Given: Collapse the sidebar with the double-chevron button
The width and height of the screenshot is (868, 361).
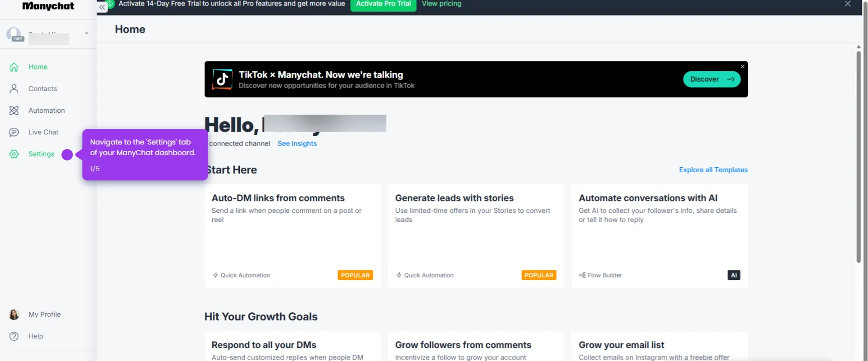Looking at the screenshot, I should [102, 7].
